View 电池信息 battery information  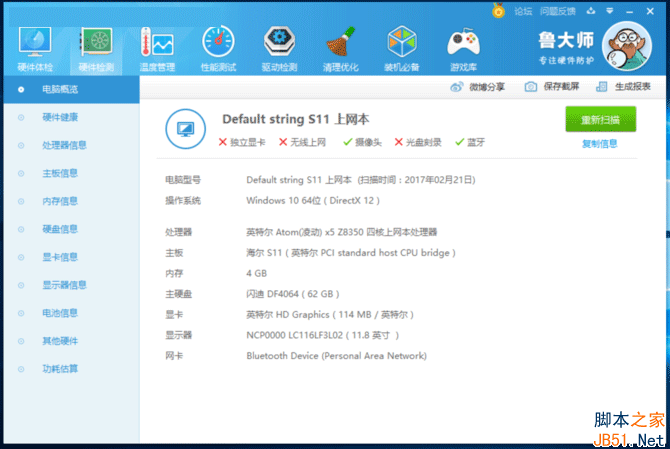point(59,313)
